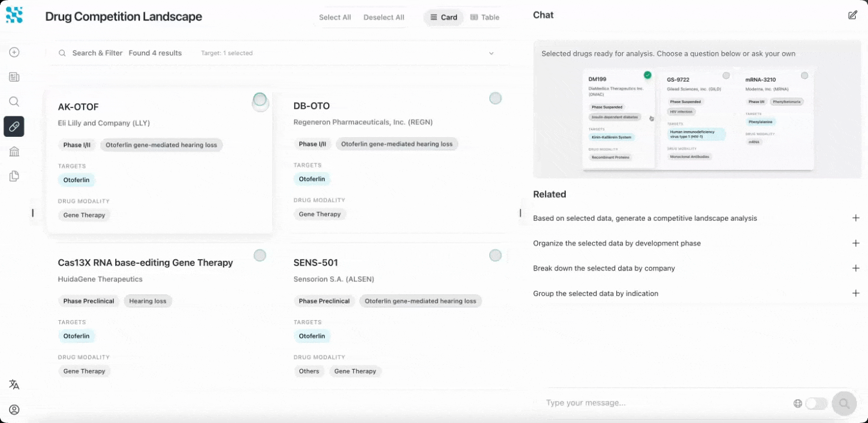Add break down by company question plus
Viewport: 868px width, 423px height.
[856, 268]
